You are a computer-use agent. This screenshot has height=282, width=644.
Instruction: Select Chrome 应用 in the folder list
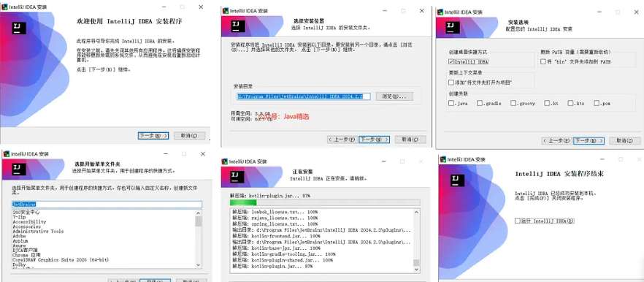coord(27,255)
